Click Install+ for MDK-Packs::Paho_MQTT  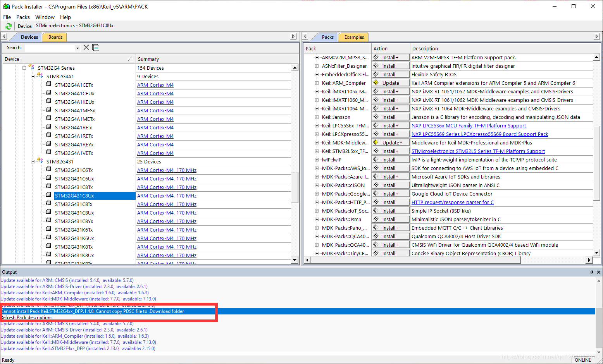(391, 228)
